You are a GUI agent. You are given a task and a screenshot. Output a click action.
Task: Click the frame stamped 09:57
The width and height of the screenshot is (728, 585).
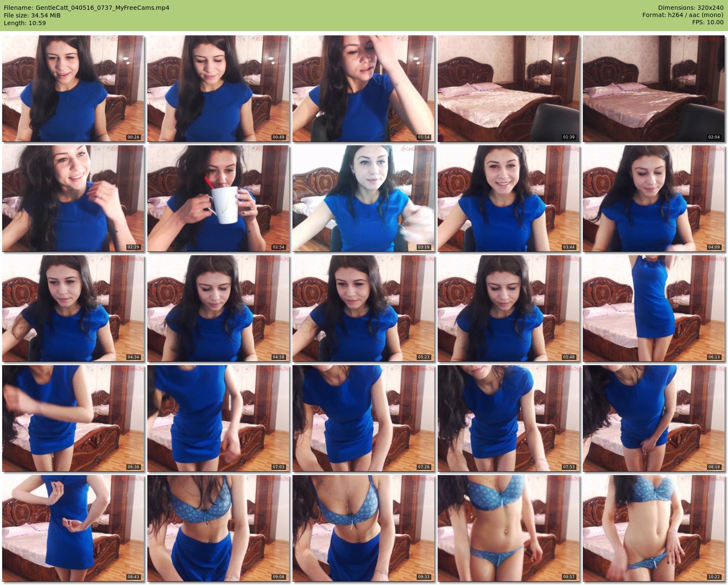509,528
